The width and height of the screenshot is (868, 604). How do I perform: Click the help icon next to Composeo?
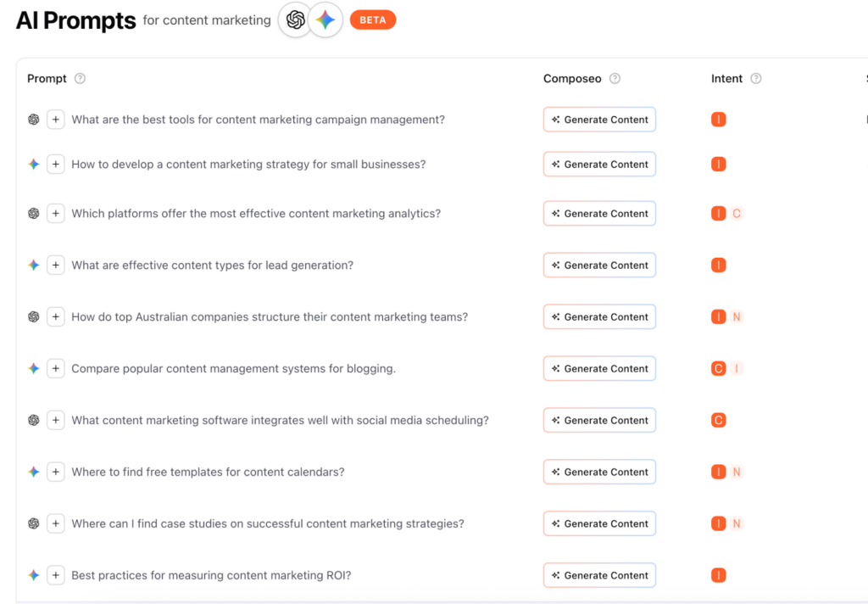tap(615, 79)
